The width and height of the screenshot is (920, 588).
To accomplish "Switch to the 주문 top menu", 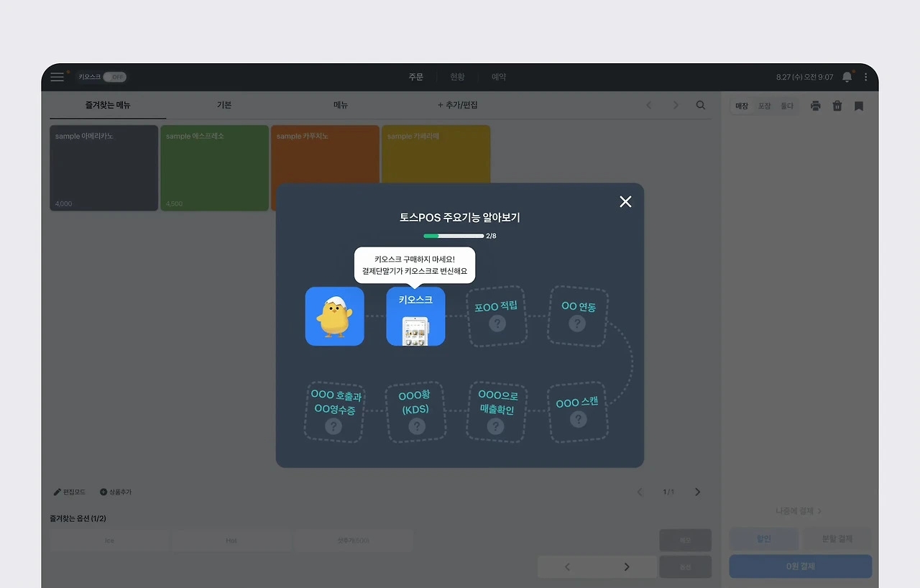I will point(416,77).
